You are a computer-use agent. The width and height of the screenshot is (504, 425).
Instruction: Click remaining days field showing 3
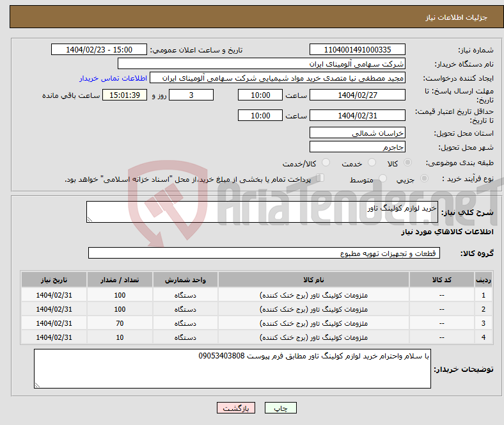click(x=191, y=95)
